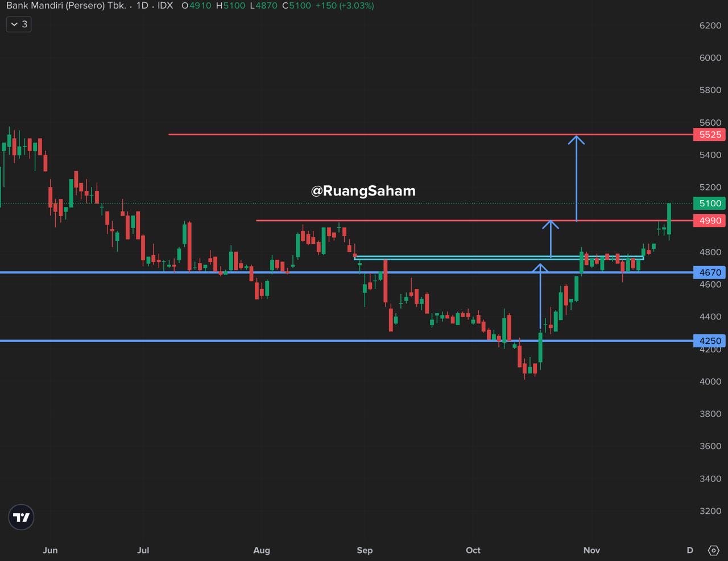
Task: Click the blue 4250 price label
Action: (710, 341)
